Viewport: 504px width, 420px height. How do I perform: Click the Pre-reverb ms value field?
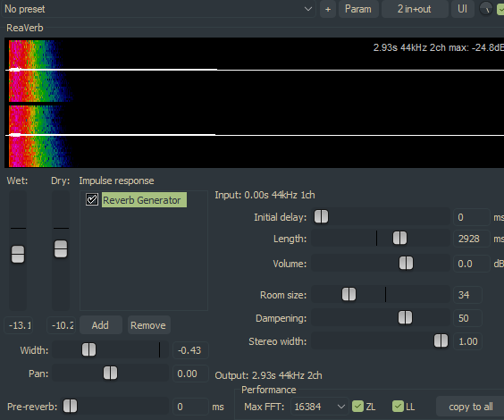coord(190,407)
